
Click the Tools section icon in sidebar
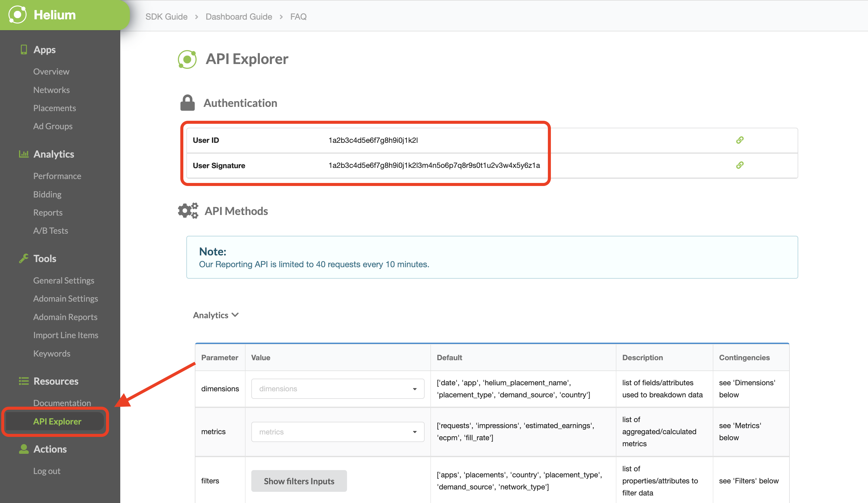23,258
